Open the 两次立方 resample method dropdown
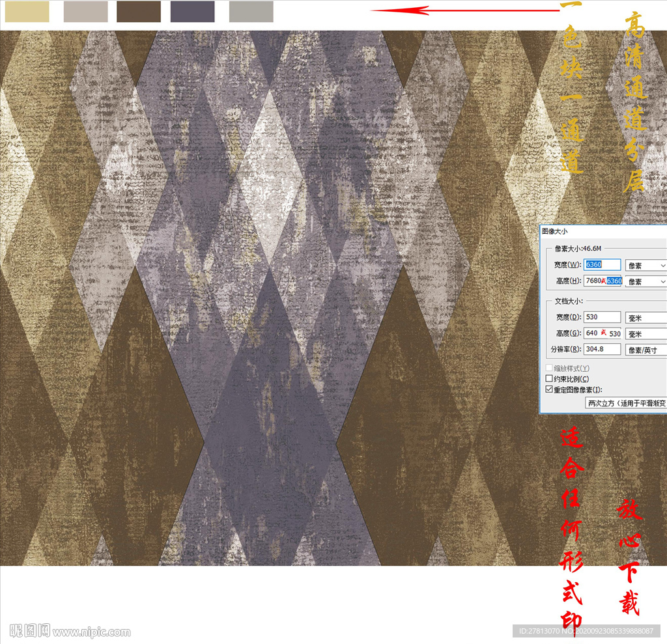This screenshot has width=667, height=644. tap(626, 403)
